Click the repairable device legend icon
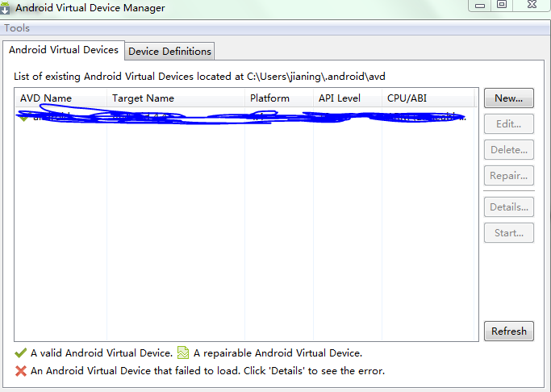 click(x=183, y=352)
